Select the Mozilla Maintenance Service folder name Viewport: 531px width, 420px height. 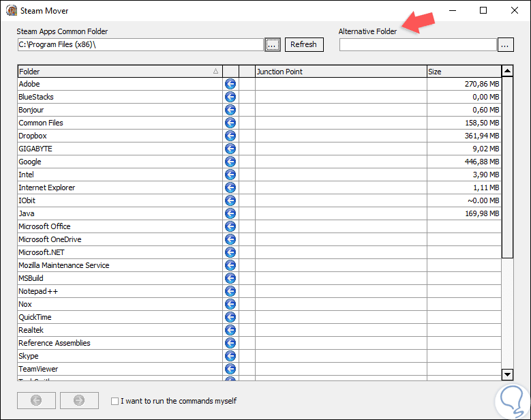pyautogui.click(x=63, y=265)
